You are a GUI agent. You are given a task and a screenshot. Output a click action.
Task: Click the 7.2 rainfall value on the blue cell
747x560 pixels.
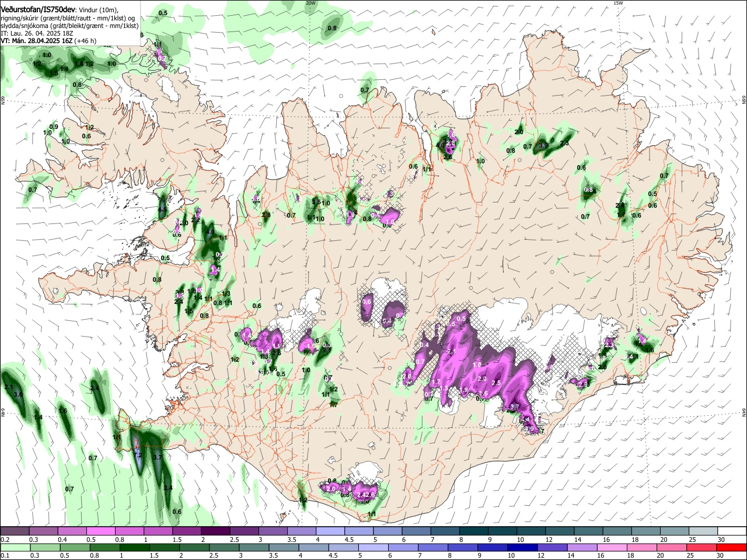(x=138, y=454)
